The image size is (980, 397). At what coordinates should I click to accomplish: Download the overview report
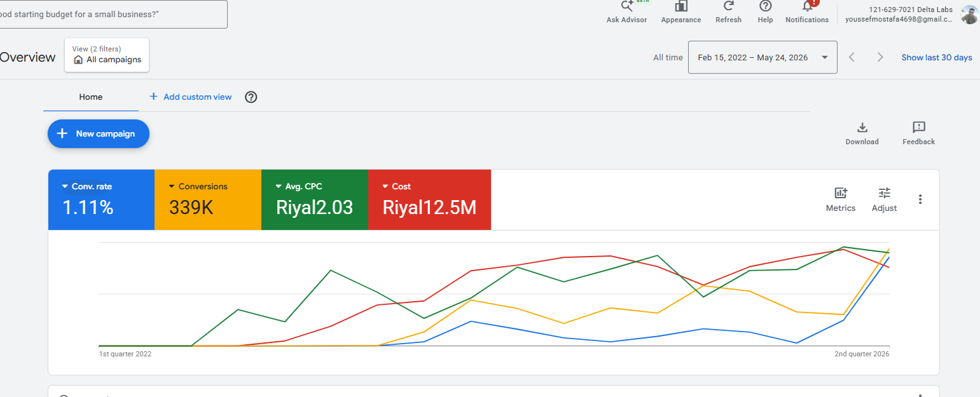click(x=862, y=133)
